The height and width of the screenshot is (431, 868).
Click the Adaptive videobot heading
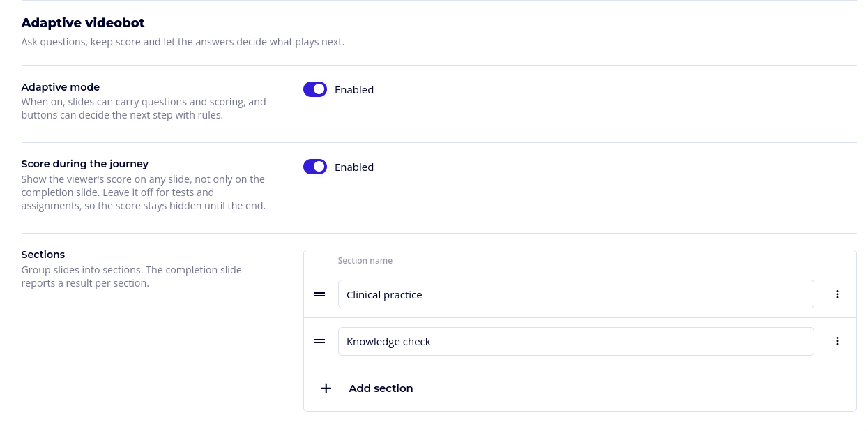tap(83, 23)
